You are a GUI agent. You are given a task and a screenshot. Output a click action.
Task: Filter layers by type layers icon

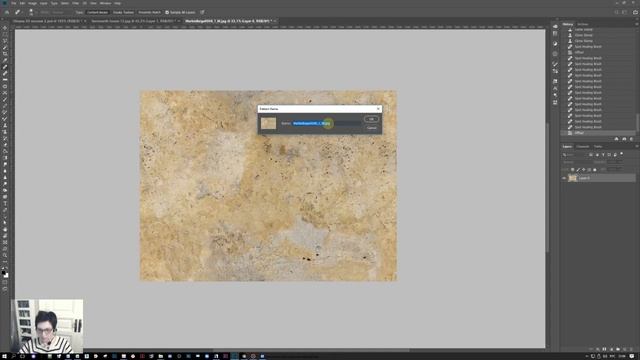[603, 155]
